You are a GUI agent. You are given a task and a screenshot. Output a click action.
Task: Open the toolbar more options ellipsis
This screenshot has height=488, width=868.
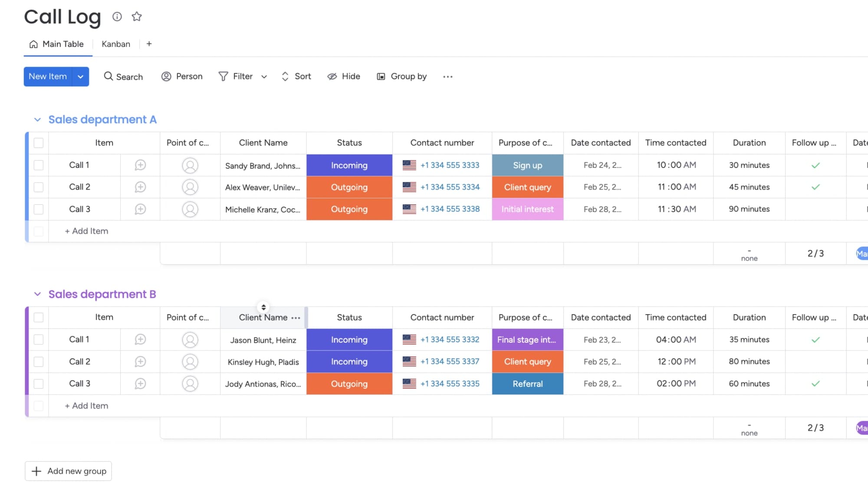(448, 76)
